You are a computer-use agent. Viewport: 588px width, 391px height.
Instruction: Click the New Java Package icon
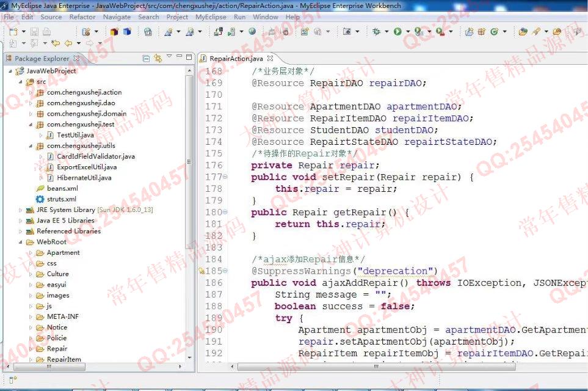pyautogui.click(x=482, y=32)
